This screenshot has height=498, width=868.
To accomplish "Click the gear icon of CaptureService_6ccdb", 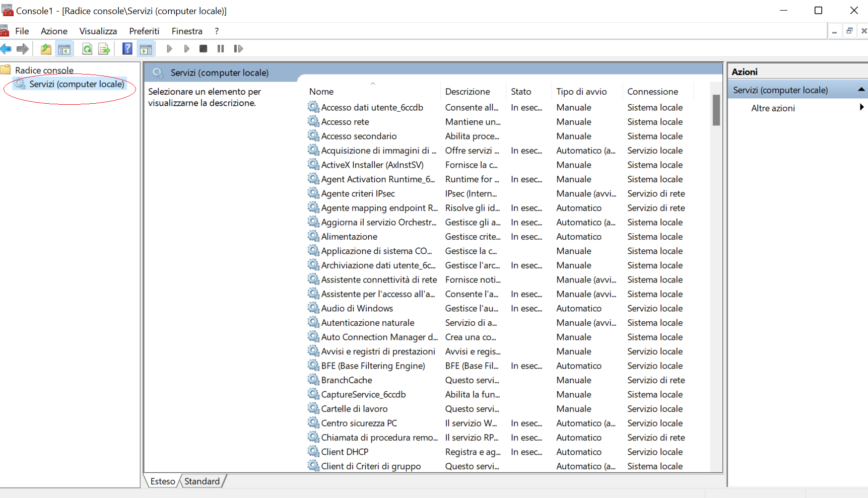I will click(x=313, y=394).
